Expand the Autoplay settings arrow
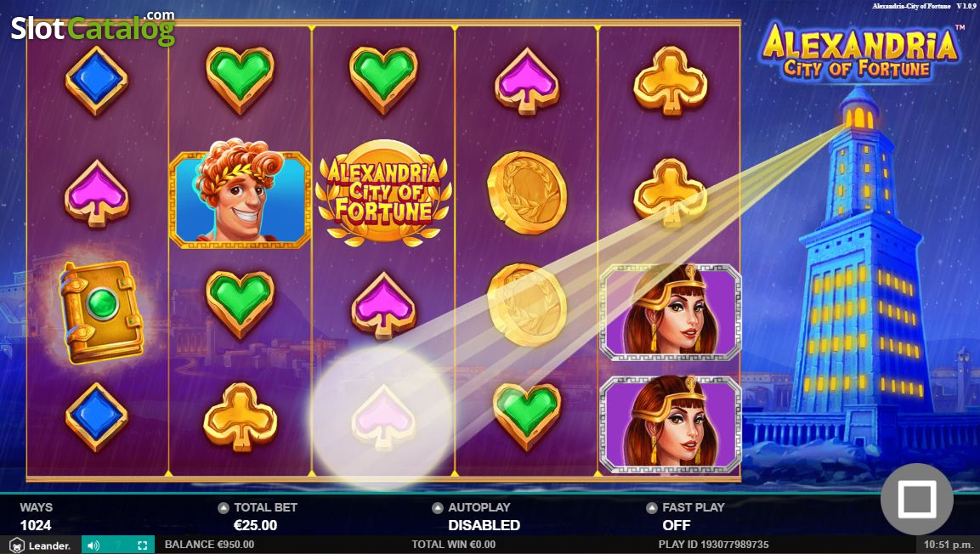Screen dimensions: 980x554 pyautogui.click(x=438, y=508)
